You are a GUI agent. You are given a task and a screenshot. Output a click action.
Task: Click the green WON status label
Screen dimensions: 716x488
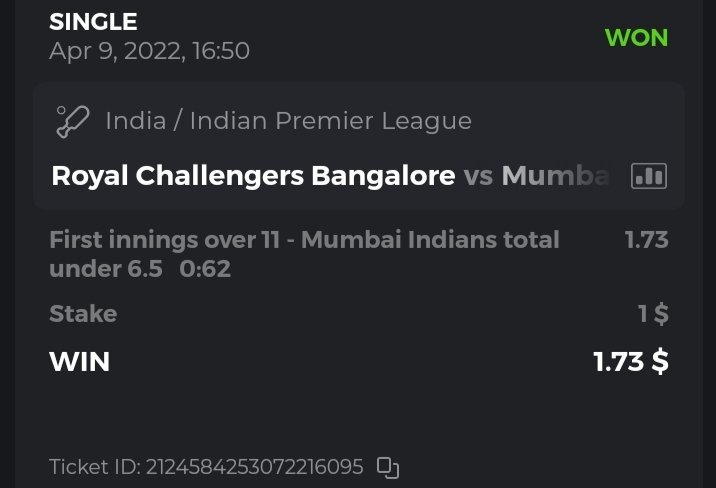point(636,38)
